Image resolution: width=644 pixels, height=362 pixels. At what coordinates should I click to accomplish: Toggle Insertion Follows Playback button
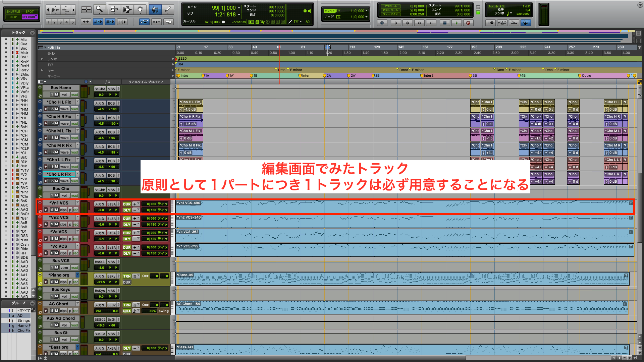[122, 22]
